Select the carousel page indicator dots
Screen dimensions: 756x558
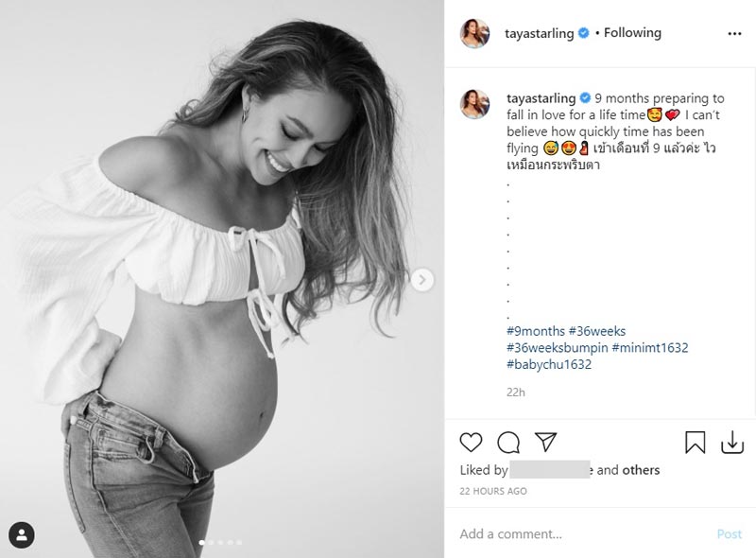click(221, 543)
